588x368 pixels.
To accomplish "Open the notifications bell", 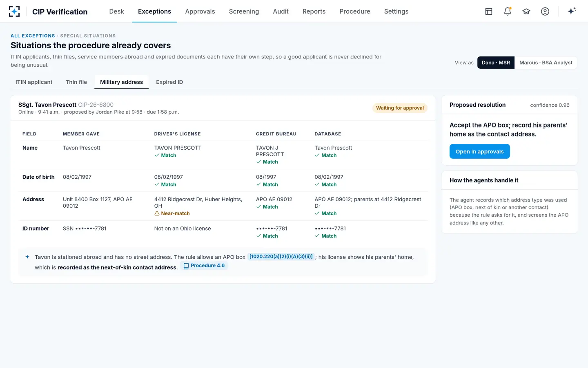I will (x=508, y=11).
